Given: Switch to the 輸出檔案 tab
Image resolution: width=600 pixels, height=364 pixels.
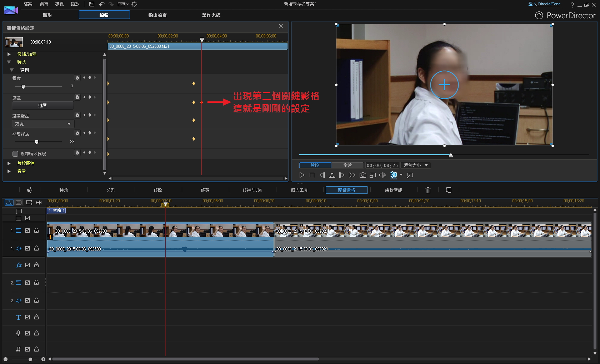Looking at the screenshot, I should (157, 15).
